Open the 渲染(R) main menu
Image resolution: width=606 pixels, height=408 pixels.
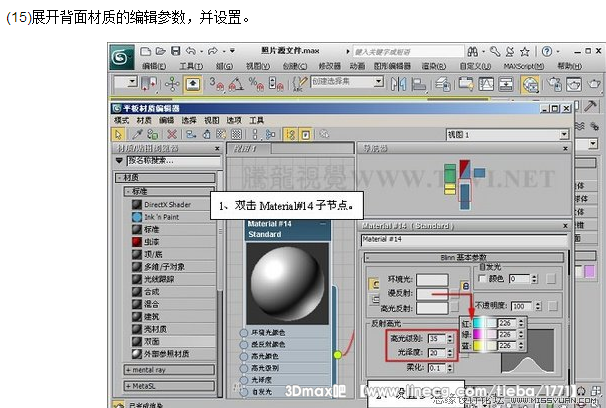433,66
